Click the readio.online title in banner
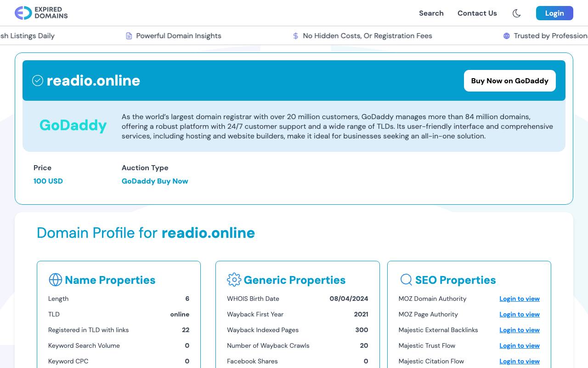The height and width of the screenshot is (368, 588). 93,80
